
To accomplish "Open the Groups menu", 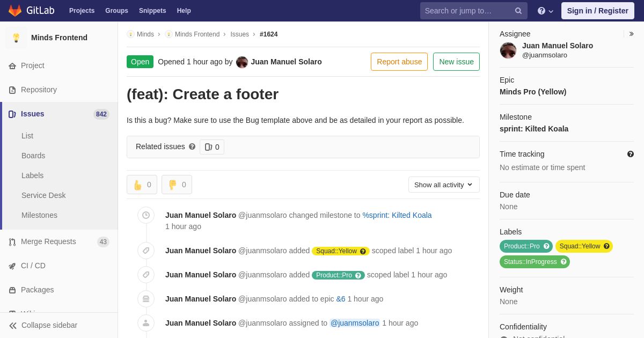I will click(116, 11).
